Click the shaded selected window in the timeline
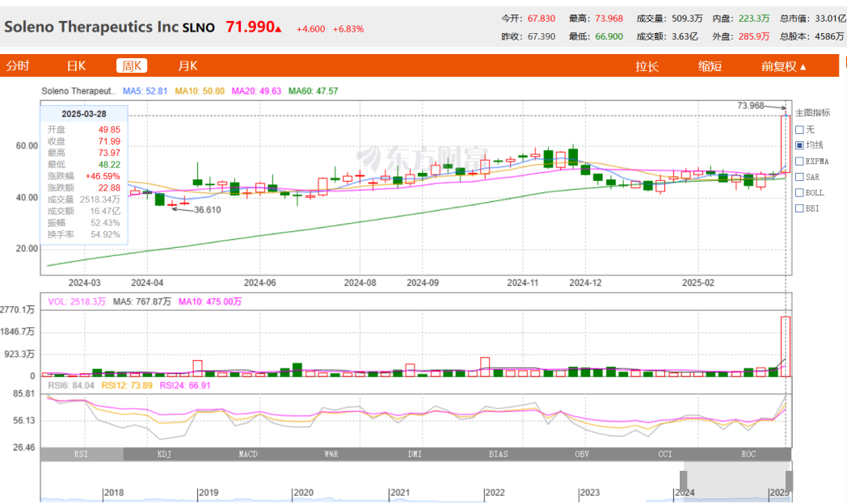This screenshot has width=847, height=504. [x=736, y=481]
